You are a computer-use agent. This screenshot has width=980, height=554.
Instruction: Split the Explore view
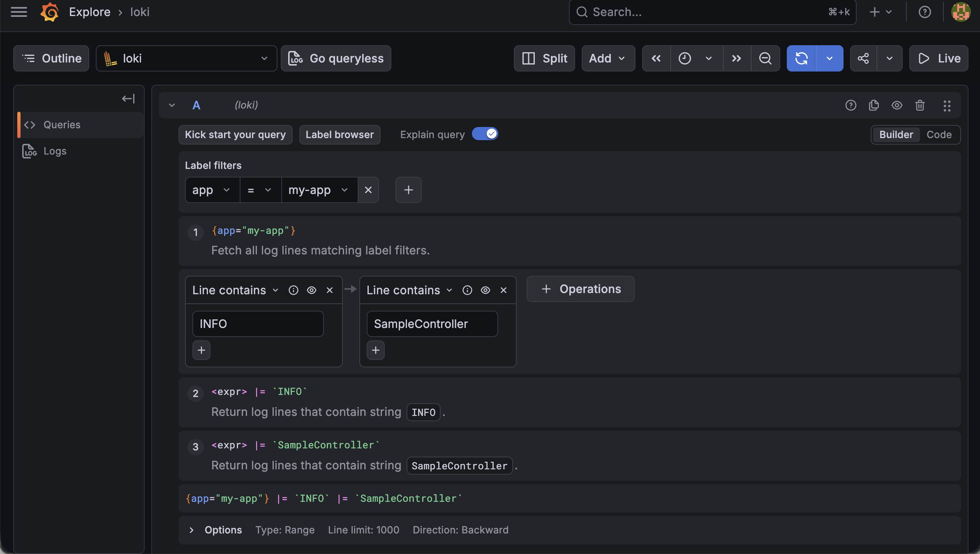click(x=544, y=58)
